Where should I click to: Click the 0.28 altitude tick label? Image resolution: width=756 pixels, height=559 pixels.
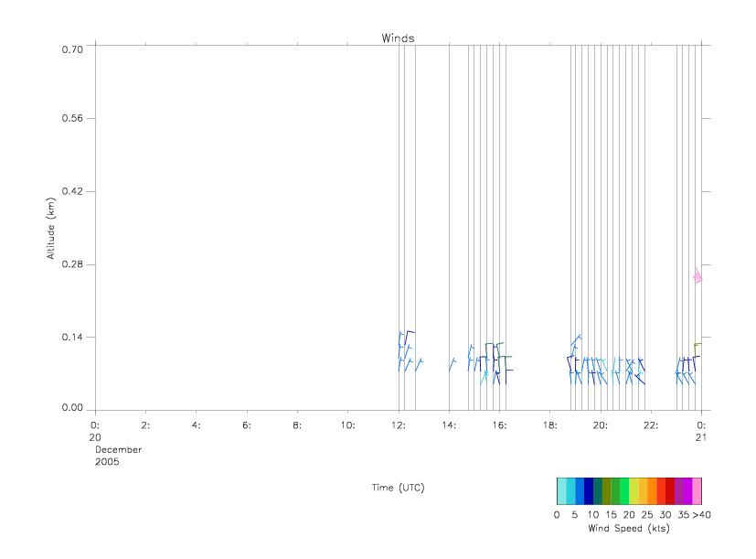[72, 264]
